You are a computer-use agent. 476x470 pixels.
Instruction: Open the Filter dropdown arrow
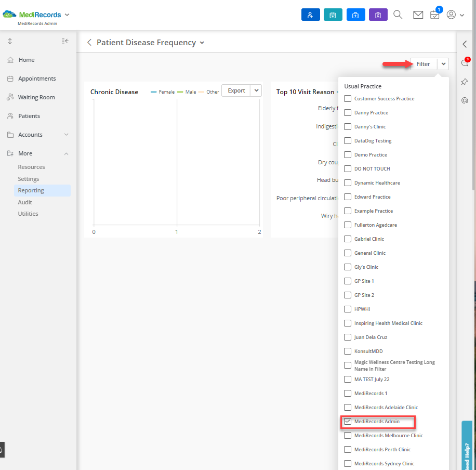point(443,64)
